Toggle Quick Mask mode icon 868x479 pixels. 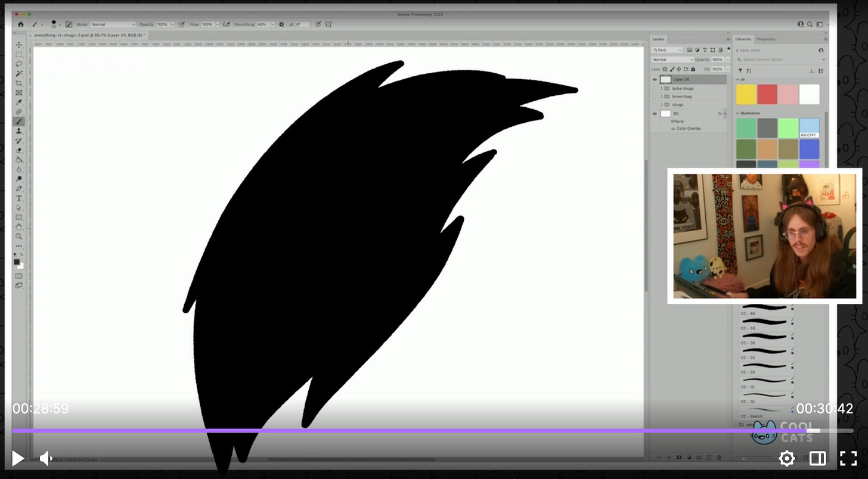[x=19, y=276]
